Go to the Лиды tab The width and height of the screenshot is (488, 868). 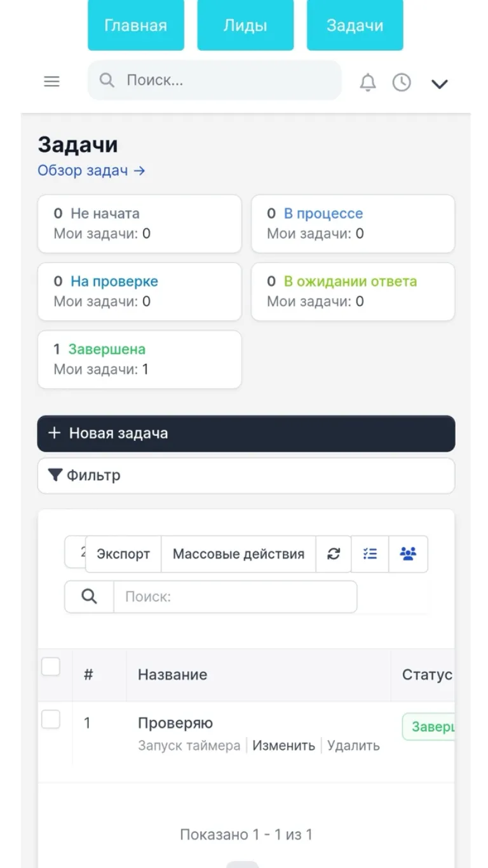245,25
